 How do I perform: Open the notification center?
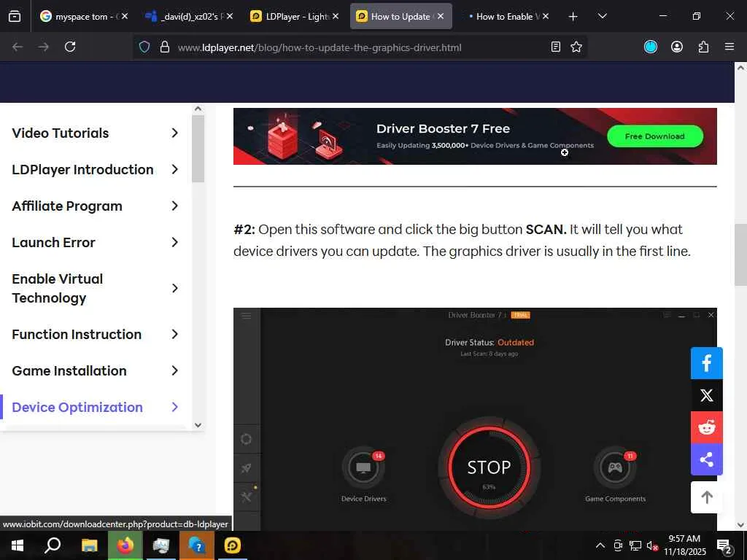(724, 546)
